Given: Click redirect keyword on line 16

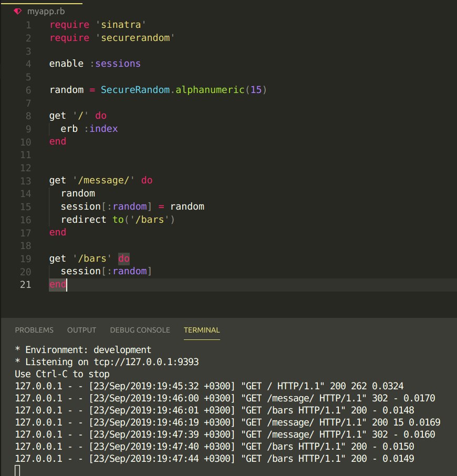Looking at the screenshot, I should (84, 220).
